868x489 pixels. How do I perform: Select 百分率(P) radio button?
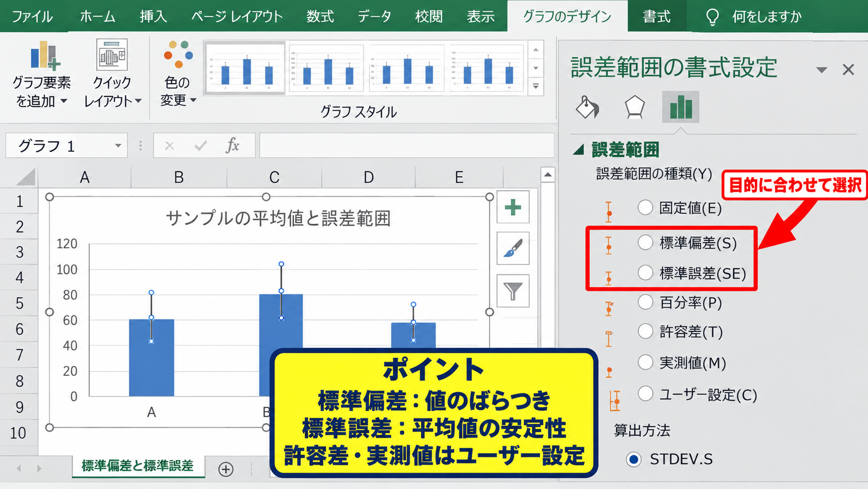(645, 302)
